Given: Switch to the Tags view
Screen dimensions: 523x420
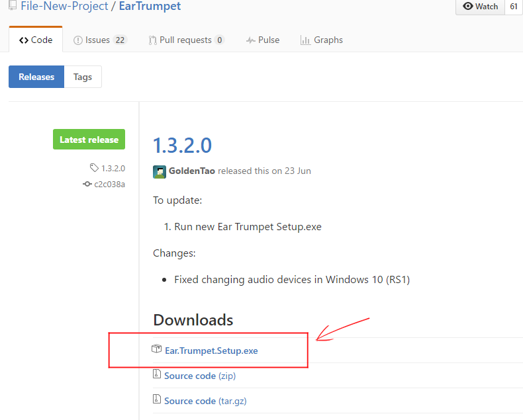Looking at the screenshot, I should coord(83,77).
